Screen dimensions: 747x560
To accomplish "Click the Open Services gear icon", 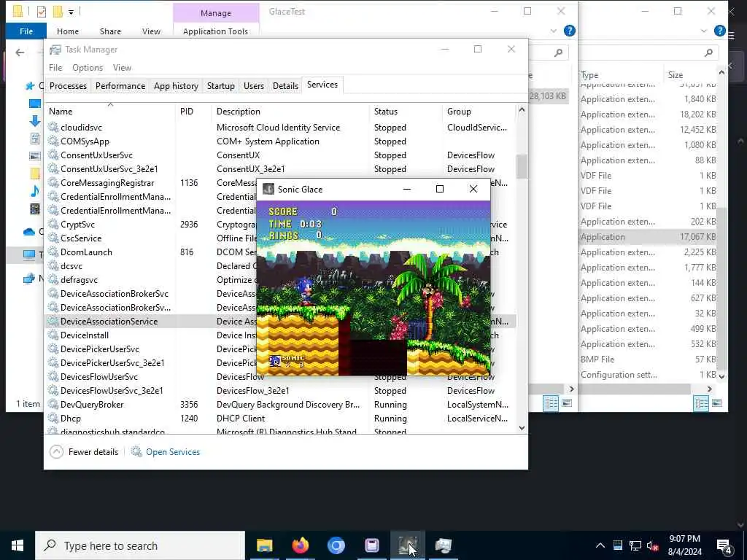I will (x=136, y=451).
